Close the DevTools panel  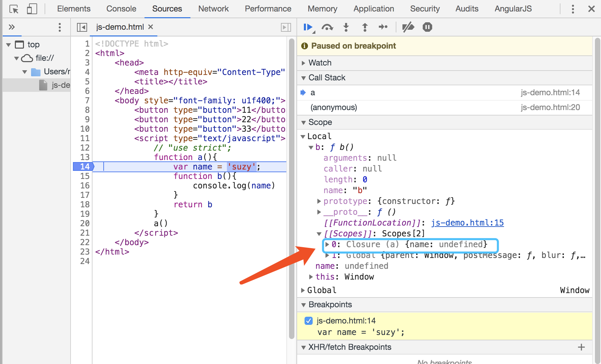[x=592, y=9]
